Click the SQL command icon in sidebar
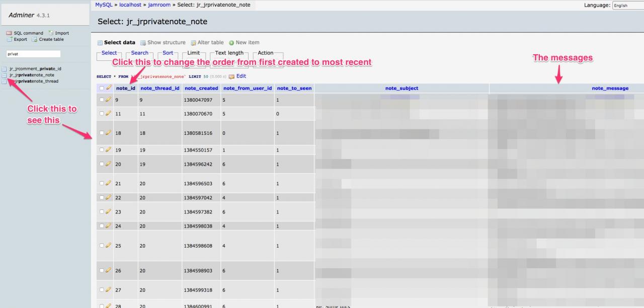The image size is (644, 308). tap(9, 33)
